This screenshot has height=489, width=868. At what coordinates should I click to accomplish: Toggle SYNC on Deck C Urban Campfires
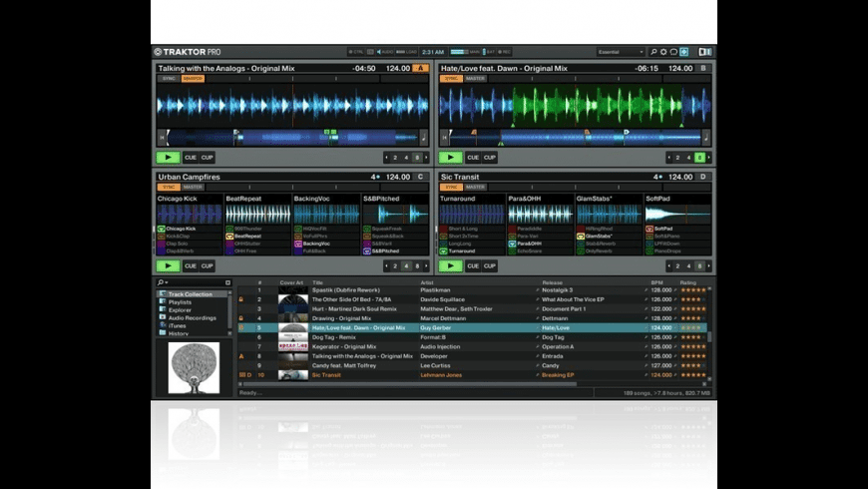pos(169,188)
